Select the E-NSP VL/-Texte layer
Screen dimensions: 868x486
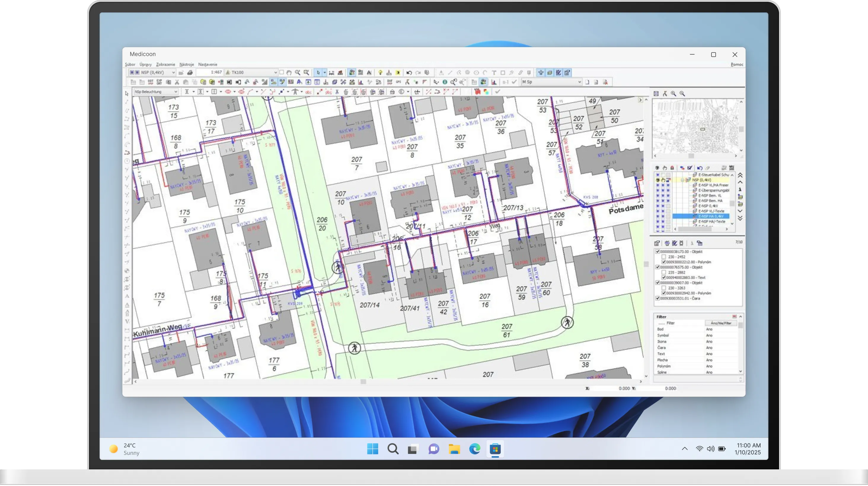(x=711, y=211)
